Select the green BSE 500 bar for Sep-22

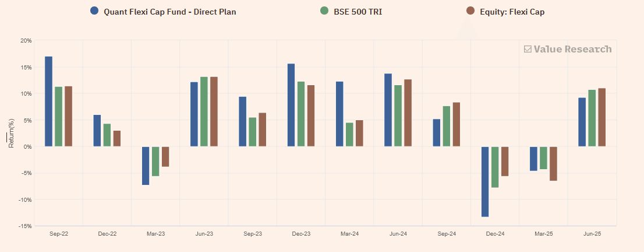point(58,117)
